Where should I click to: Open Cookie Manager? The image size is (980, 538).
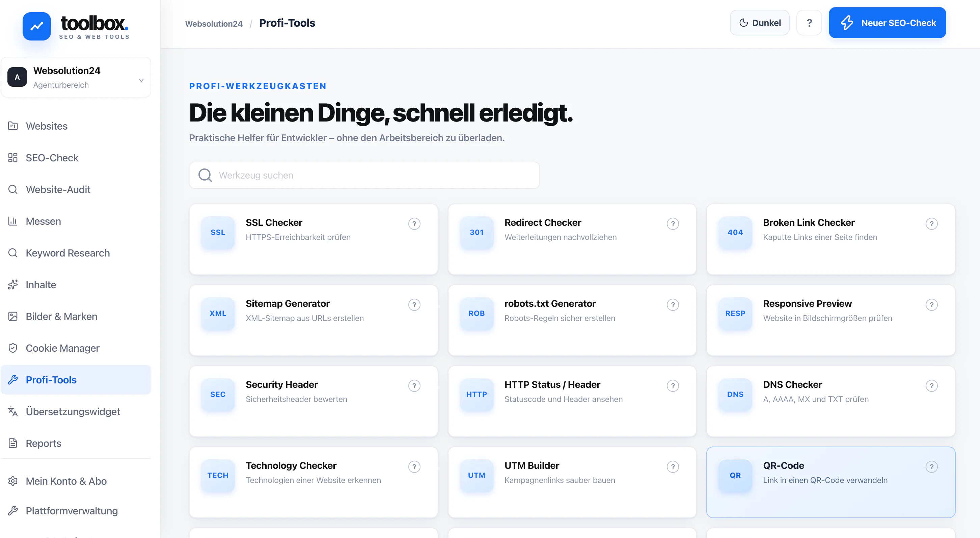(76, 348)
